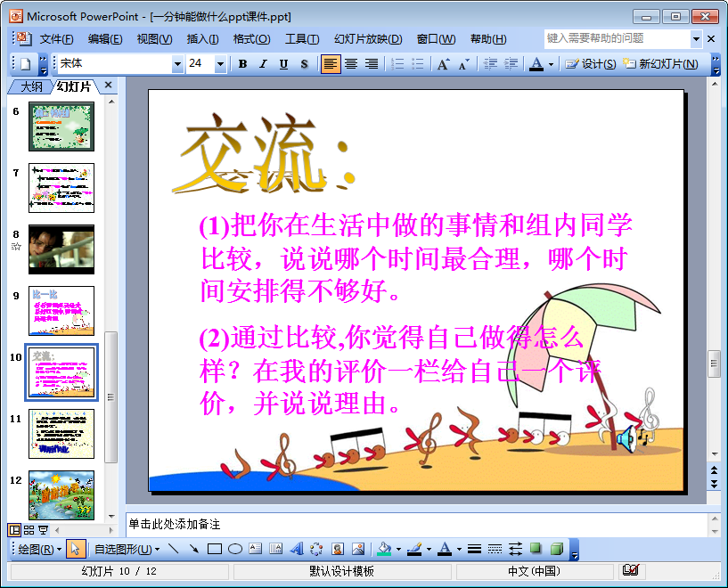Insert diagram or organization chart
728x588 pixels.
click(x=316, y=550)
